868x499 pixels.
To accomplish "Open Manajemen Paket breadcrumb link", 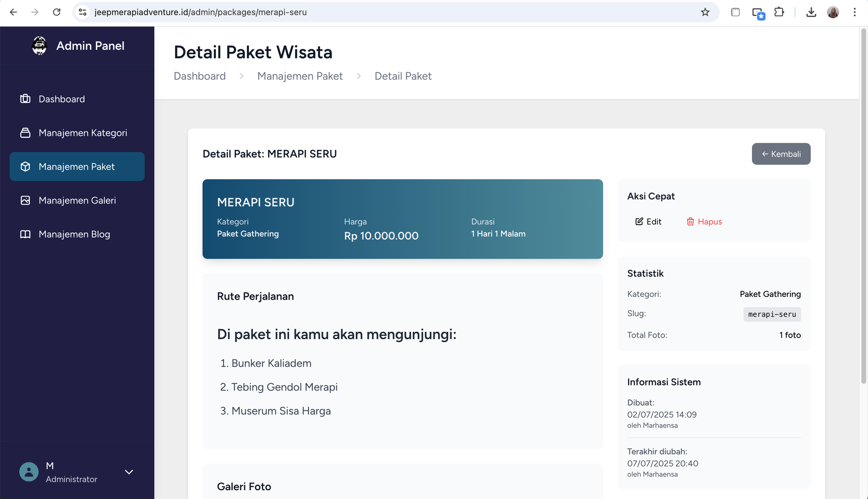I will (x=300, y=76).
